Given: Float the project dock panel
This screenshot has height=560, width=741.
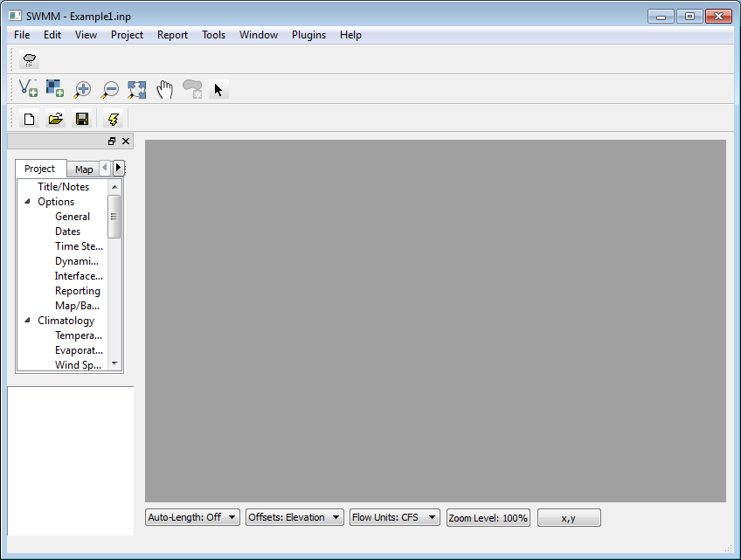Looking at the screenshot, I should tap(112, 142).
